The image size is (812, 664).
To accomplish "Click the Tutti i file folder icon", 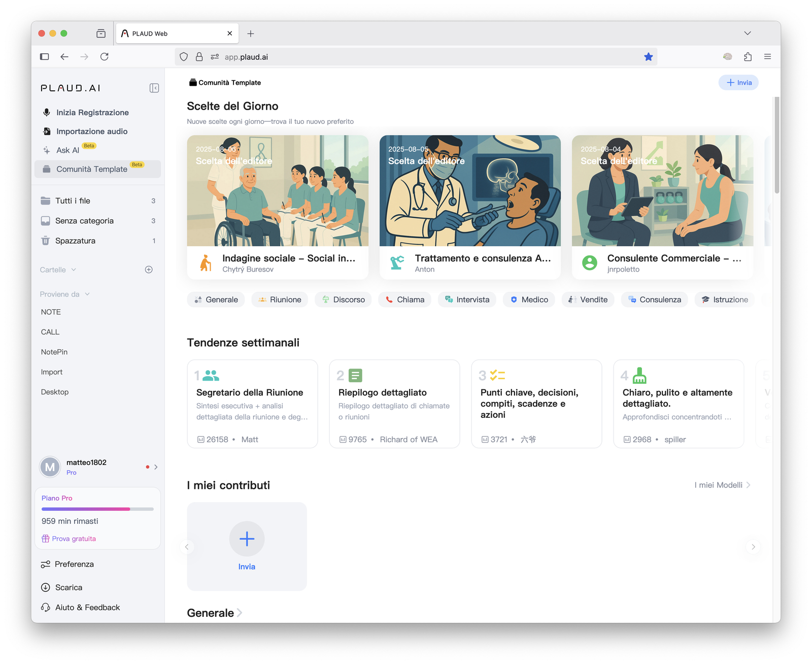I will click(x=46, y=201).
